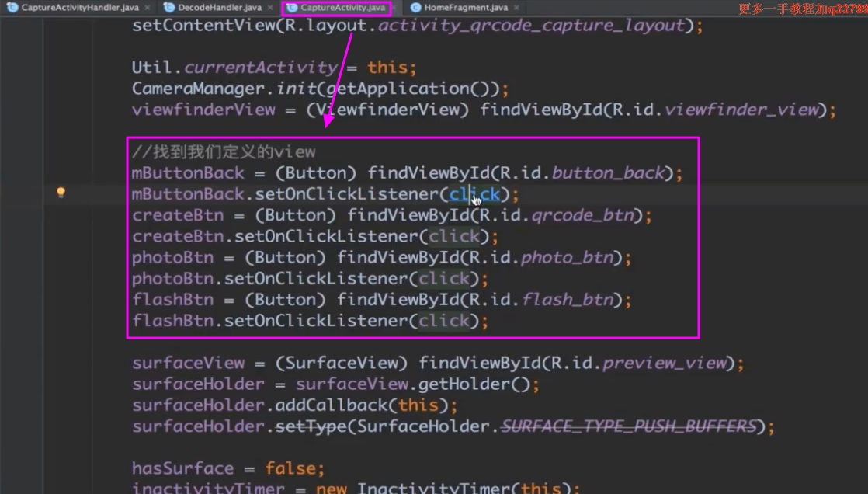
Task: Click click argument in photoBtn.setOnClickListener line
Action: tap(444, 278)
